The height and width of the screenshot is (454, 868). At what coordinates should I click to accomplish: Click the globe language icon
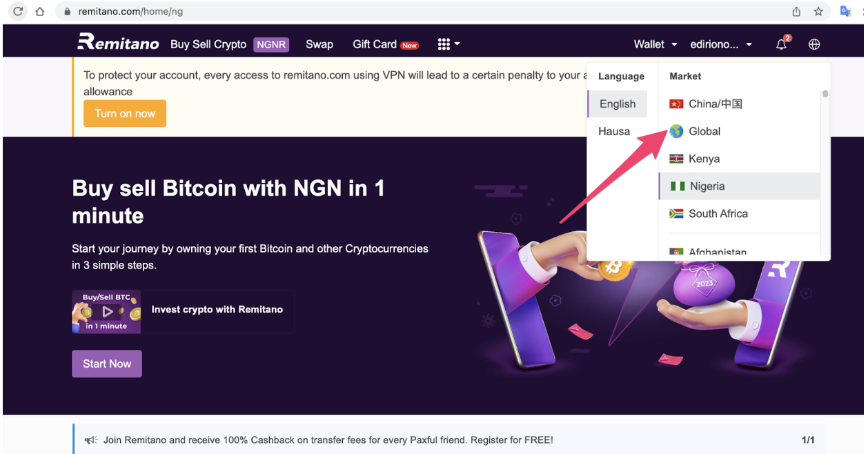point(814,43)
